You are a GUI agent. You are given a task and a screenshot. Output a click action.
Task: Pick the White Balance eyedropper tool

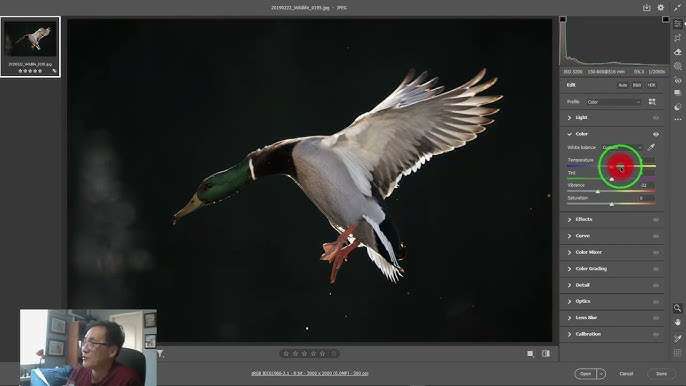tap(651, 147)
